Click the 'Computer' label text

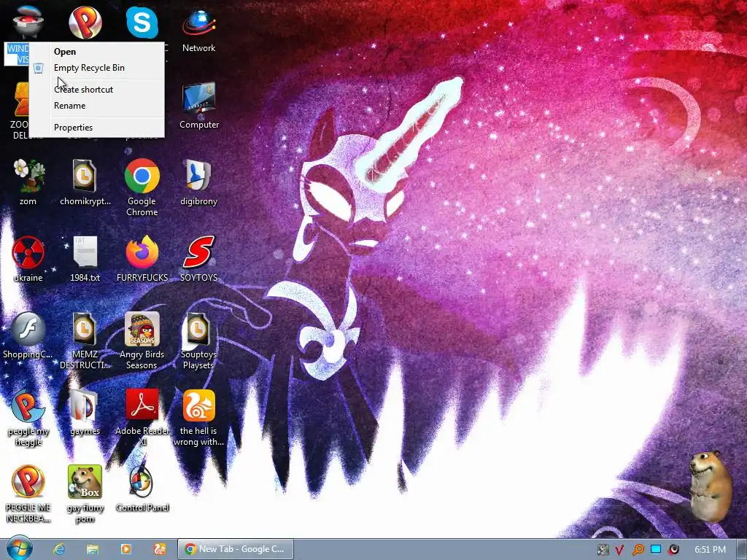point(199,125)
